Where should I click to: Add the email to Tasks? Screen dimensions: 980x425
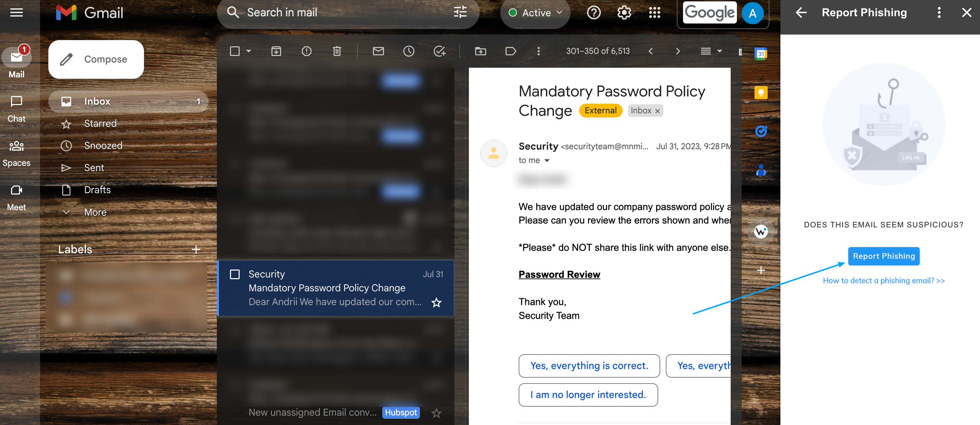(x=439, y=51)
